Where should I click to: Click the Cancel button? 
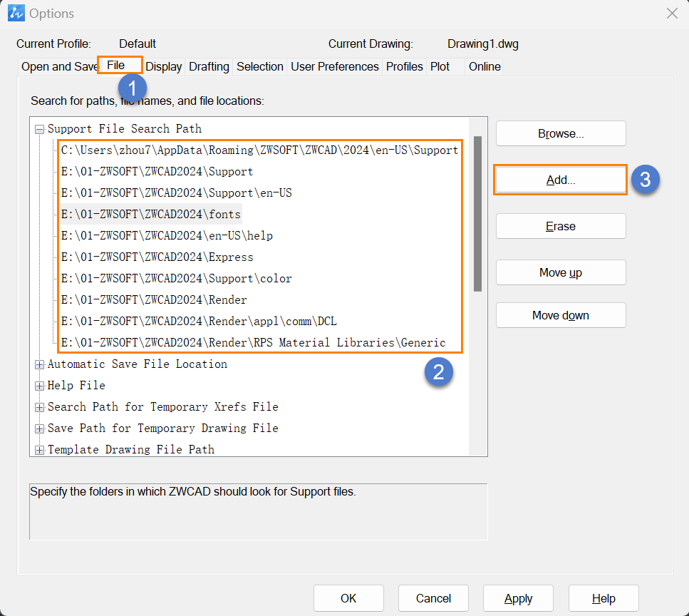click(433, 598)
